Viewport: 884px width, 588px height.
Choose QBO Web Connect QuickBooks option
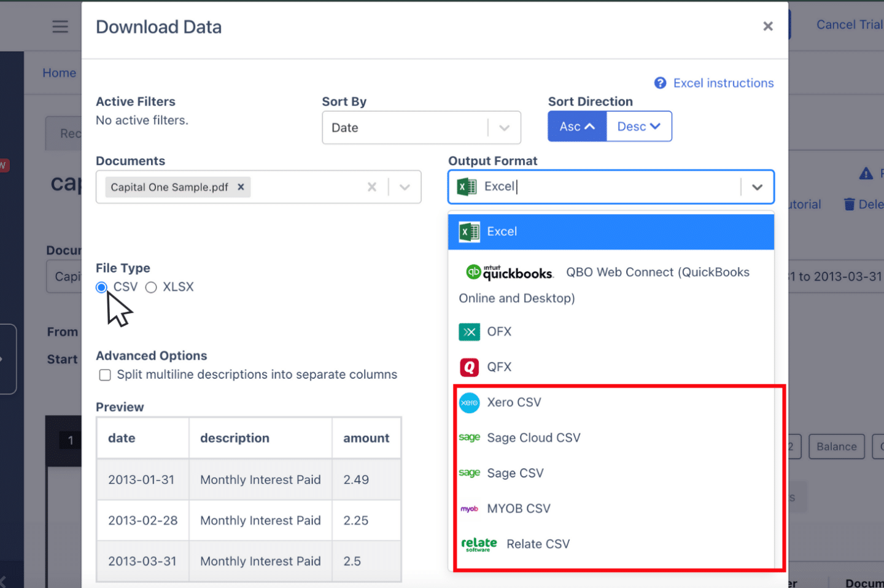[611, 285]
